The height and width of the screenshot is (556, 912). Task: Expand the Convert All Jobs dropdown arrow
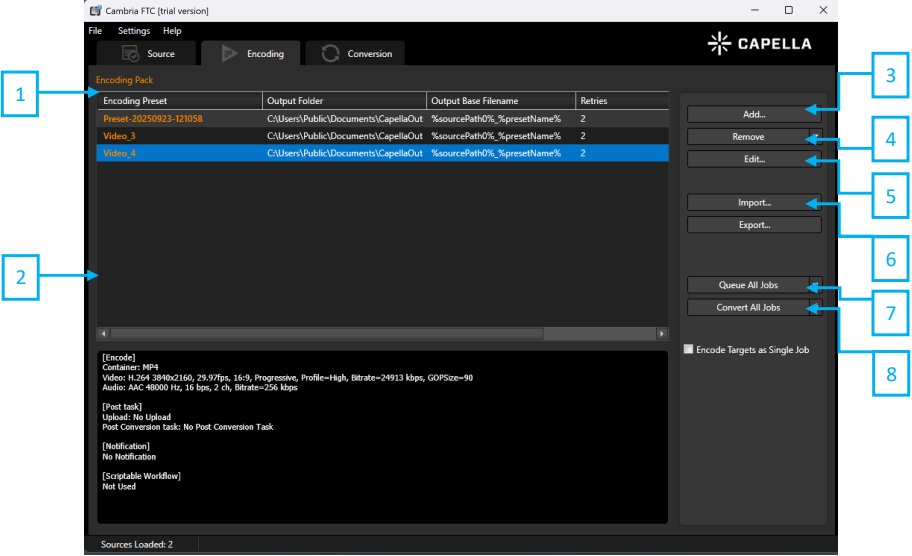815,308
